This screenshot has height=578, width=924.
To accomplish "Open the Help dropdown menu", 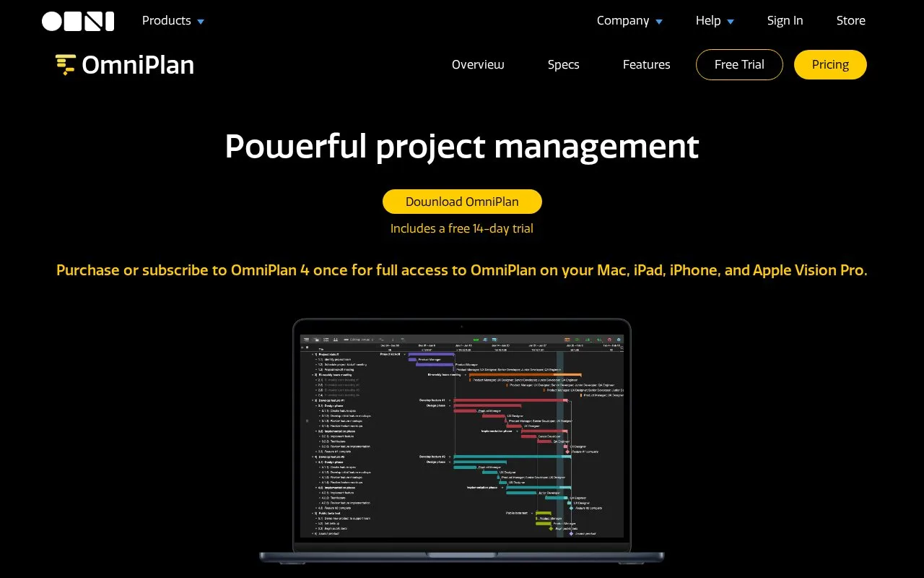I will 715,21.
